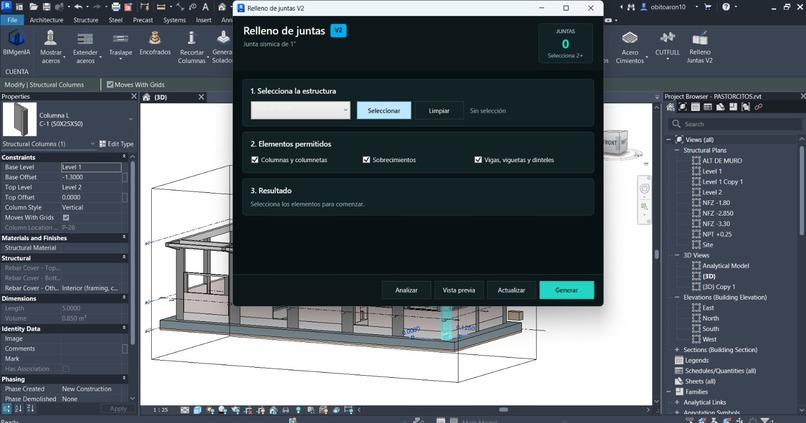This screenshot has width=806, height=423.
Task: Click the Seleccionar button
Action: [384, 111]
